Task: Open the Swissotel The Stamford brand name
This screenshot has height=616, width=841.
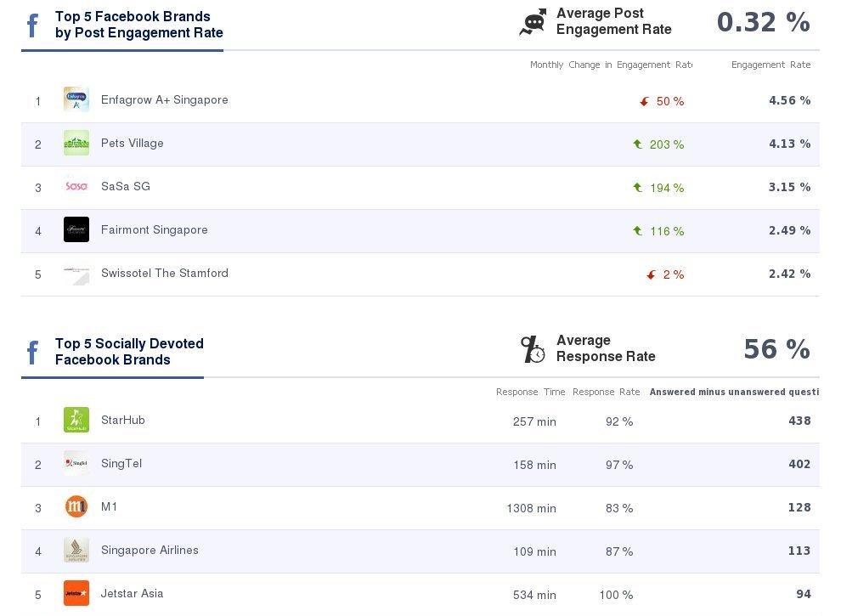Action: 165,273
